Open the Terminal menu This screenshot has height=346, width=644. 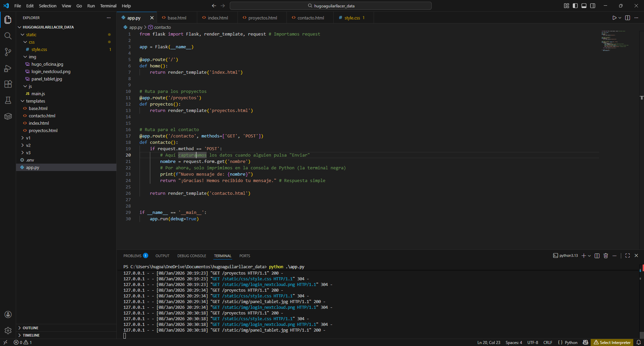tap(108, 6)
